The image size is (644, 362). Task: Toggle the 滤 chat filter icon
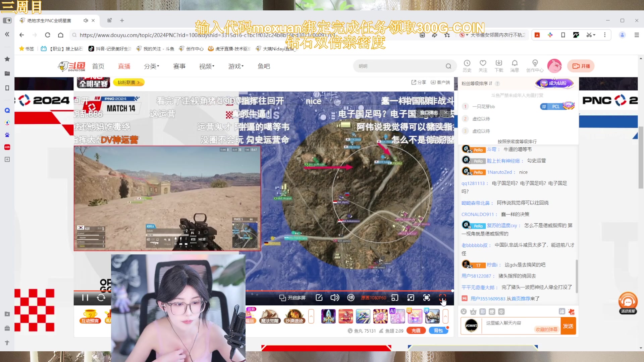[x=562, y=311]
